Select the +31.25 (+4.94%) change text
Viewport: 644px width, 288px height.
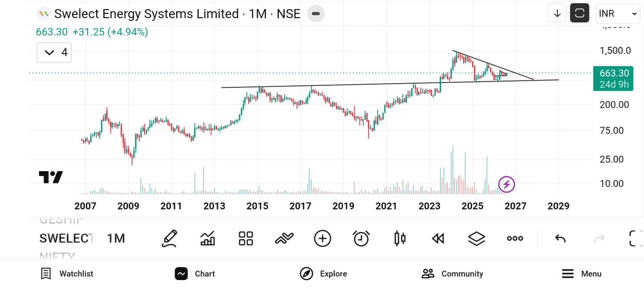111,32
